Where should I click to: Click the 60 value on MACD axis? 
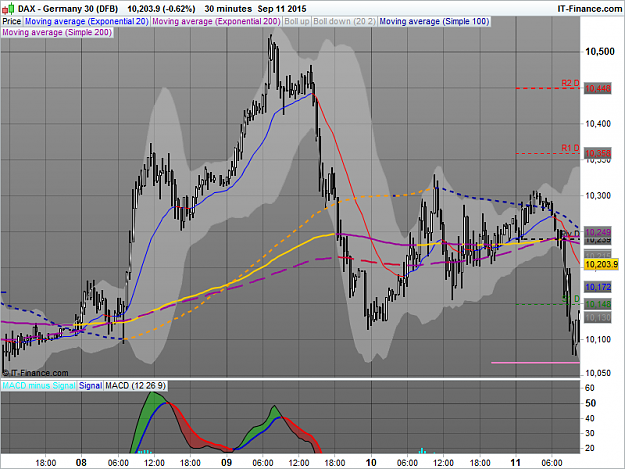(x=590, y=388)
